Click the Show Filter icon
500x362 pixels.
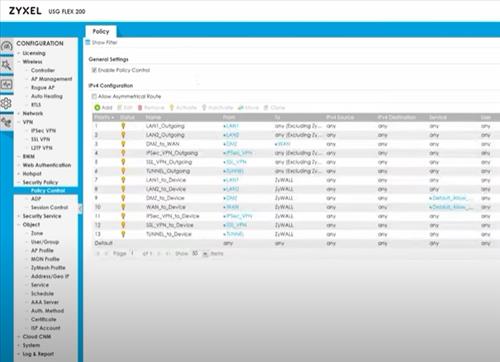tap(88, 42)
